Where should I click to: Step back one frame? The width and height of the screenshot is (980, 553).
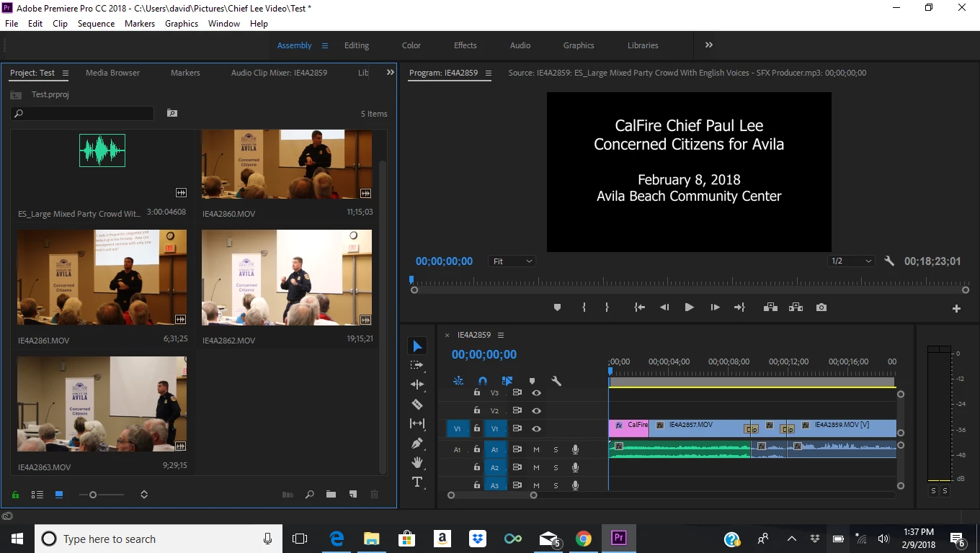click(664, 307)
